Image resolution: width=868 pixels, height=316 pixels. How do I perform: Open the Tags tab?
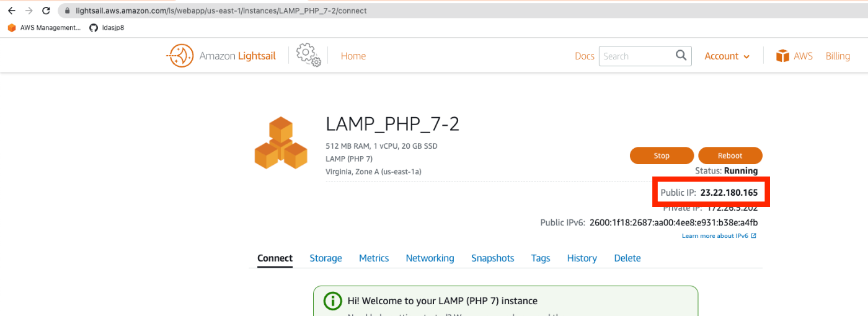click(541, 258)
